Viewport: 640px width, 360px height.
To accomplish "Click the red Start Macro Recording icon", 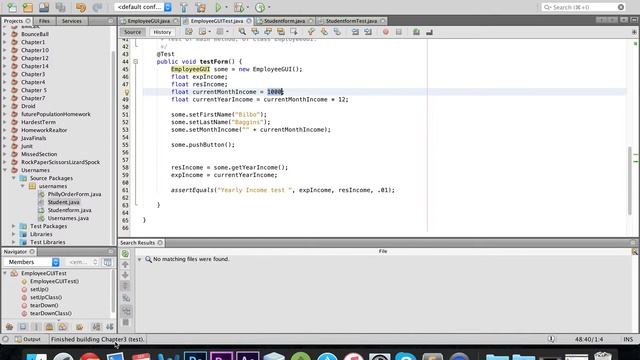I will pos(386,31).
